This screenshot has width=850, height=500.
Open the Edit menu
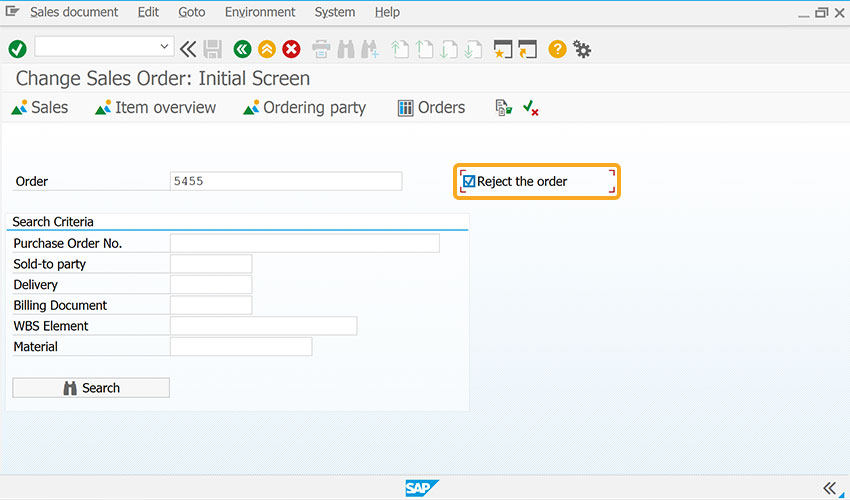[148, 12]
